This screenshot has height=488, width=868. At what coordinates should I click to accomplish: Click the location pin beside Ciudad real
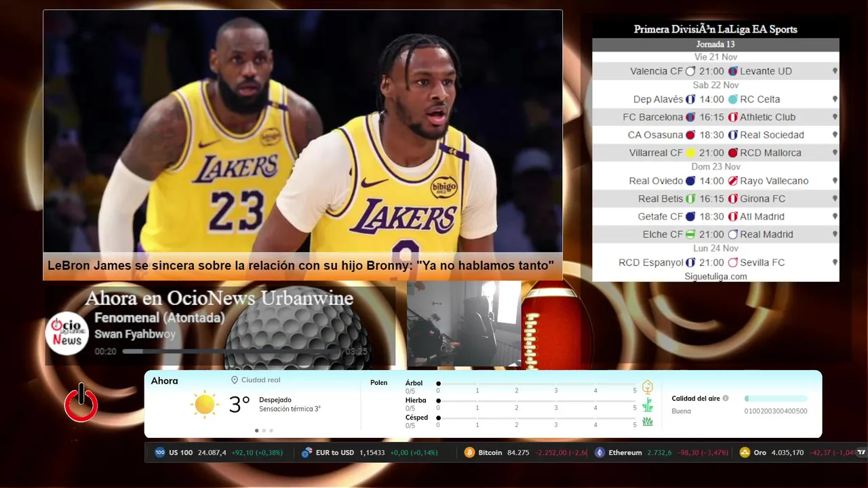[235, 380]
